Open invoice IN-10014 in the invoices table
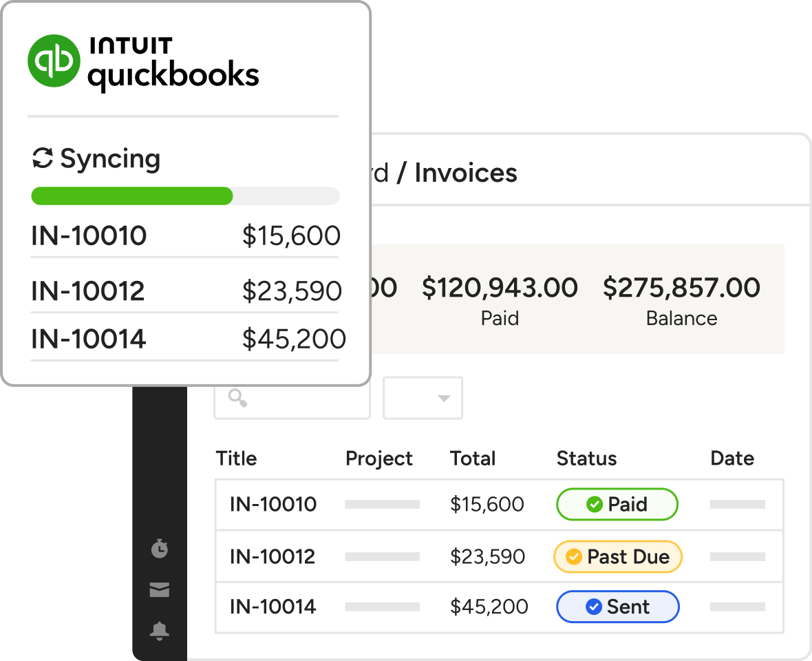 (x=273, y=607)
